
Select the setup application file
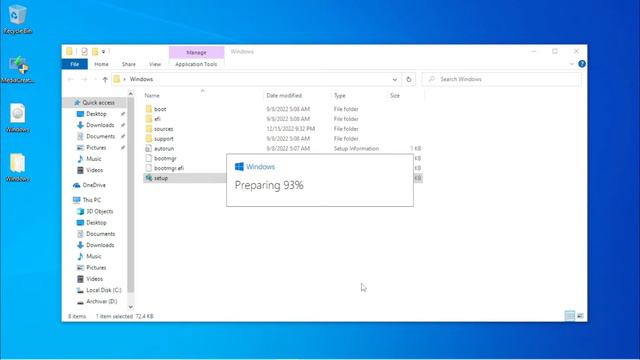[x=161, y=178]
